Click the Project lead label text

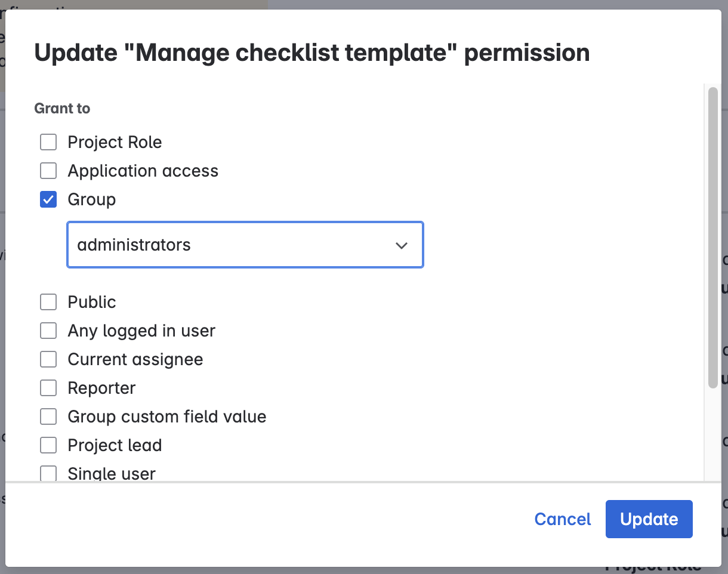115,445
